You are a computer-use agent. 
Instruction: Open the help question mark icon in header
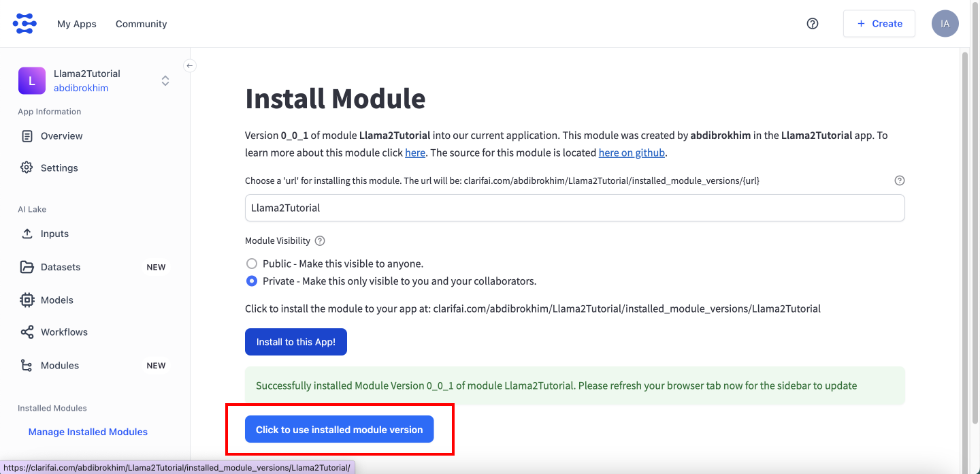coord(813,23)
